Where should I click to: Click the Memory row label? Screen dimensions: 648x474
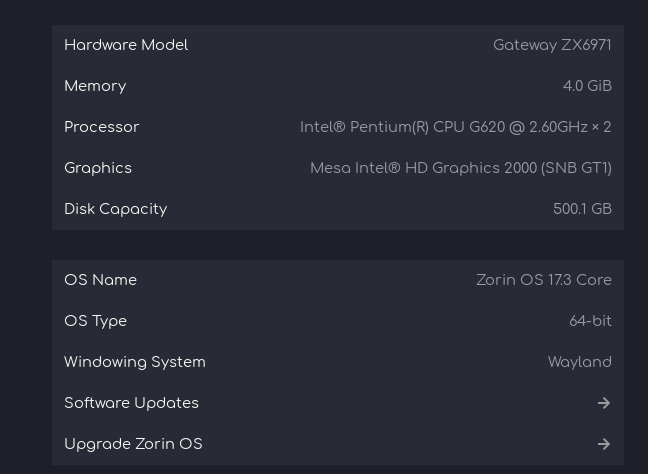(x=95, y=86)
